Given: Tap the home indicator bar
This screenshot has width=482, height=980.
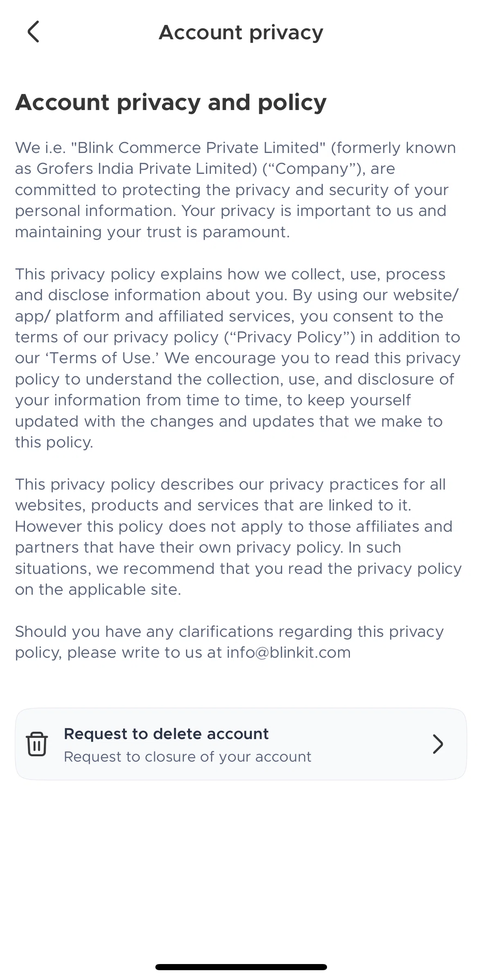Looking at the screenshot, I should pos(241,967).
